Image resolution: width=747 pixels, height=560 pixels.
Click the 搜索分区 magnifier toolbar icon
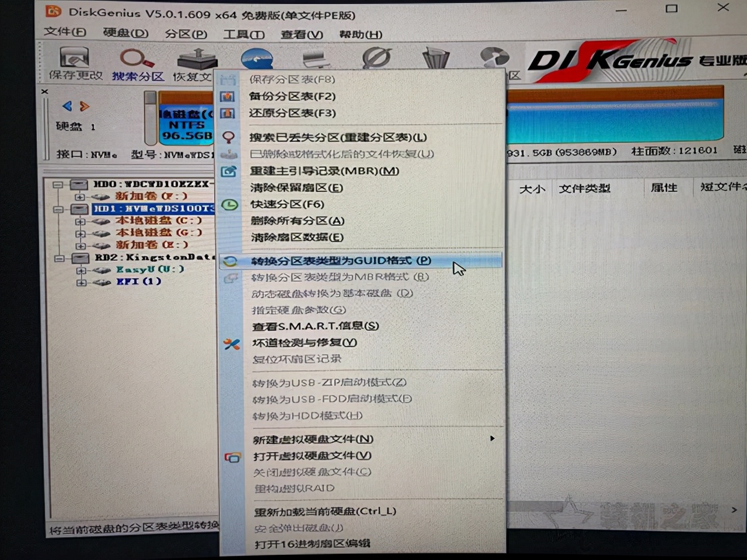pos(133,58)
